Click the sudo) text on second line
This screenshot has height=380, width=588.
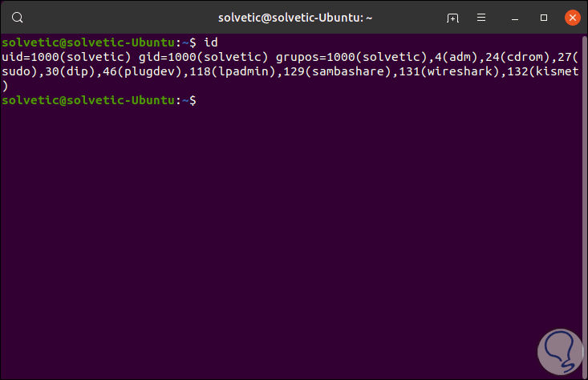pyautogui.click(x=19, y=71)
